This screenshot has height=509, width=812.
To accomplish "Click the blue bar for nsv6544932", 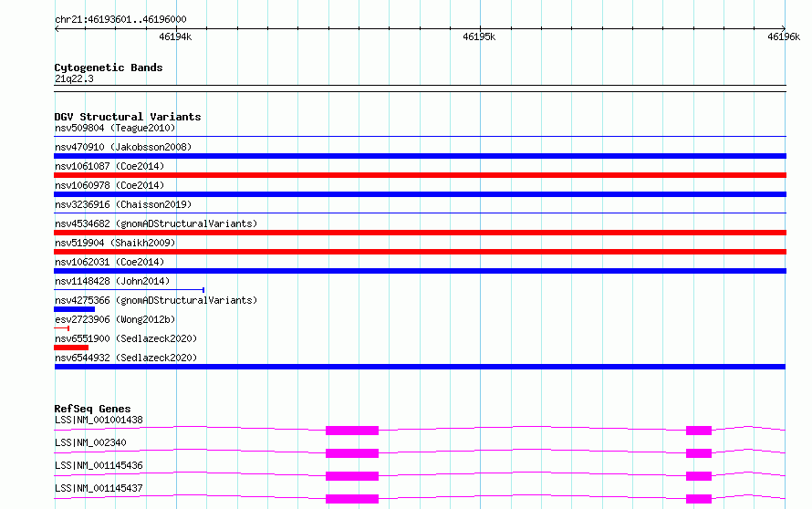I will click(420, 367).
